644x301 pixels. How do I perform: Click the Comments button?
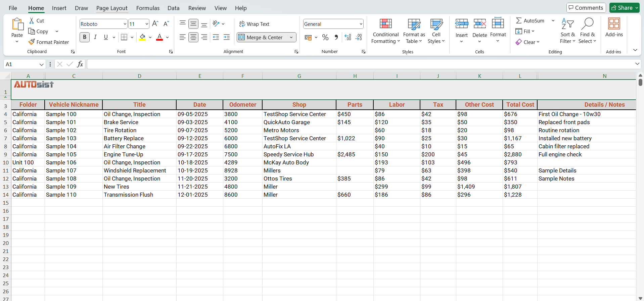586,8
